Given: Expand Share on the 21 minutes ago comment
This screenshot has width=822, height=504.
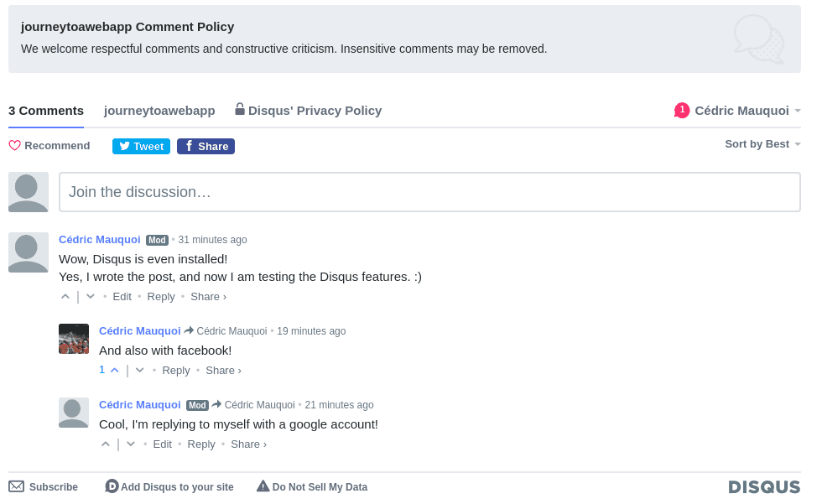Looking at the screenshot, I should point(248,444).
